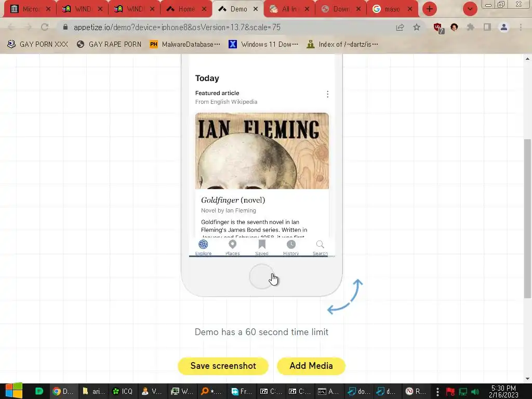The image size is (532, 399).
Task: Open the Places tab in the app
Action: [x=232, y=247]
